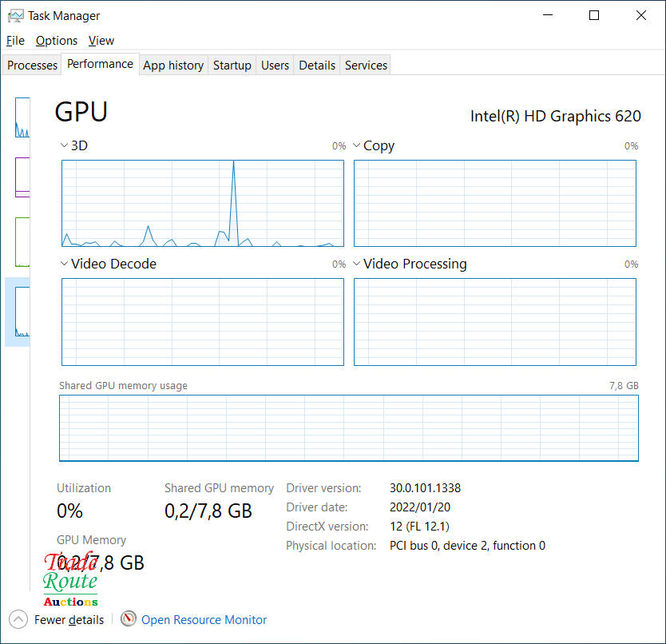Open the Video Decode graph dropdown
Viewport: 666px width, 644px height.
65,264
